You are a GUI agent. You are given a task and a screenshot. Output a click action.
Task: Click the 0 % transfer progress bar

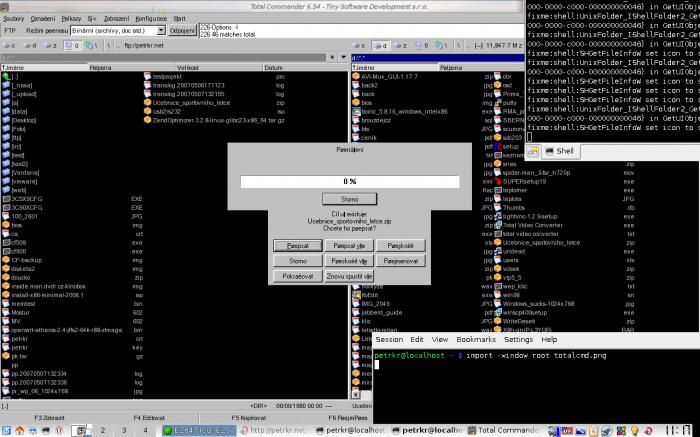[350, 182]
